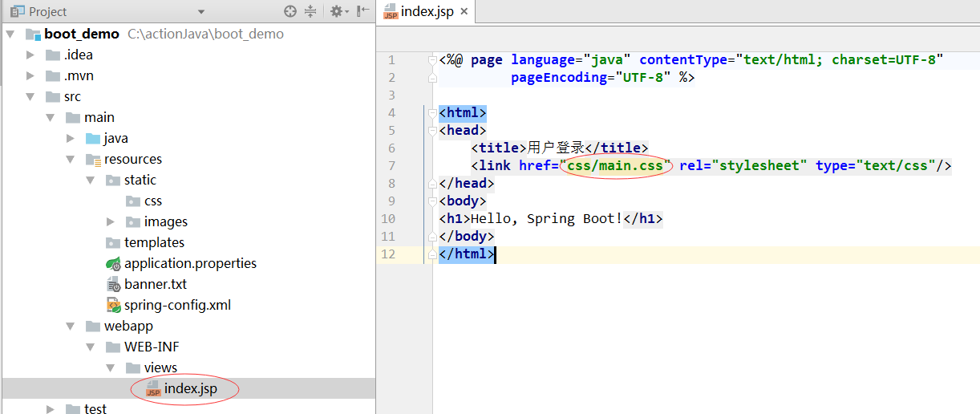Click the .idea folder icon

53,55
